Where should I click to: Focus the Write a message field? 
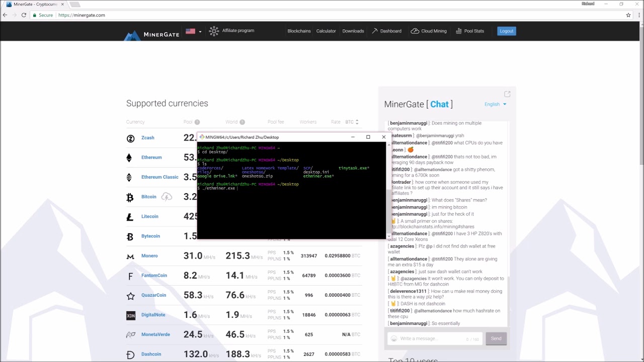[x=435, y=338]
